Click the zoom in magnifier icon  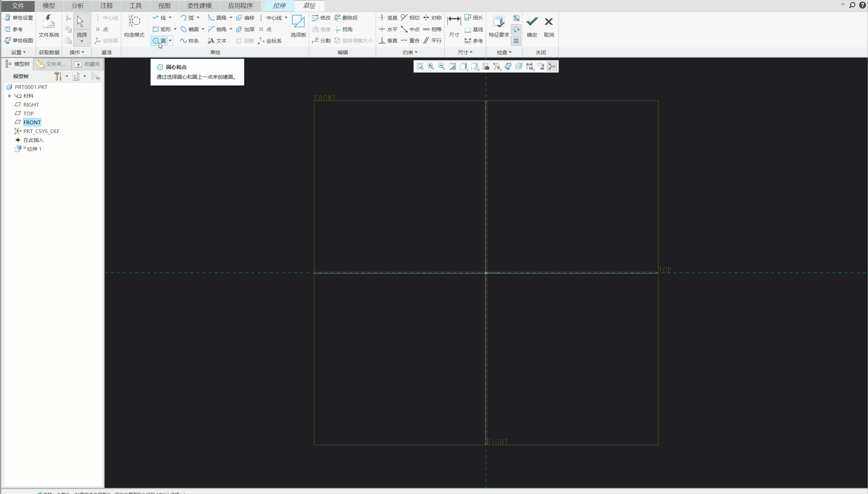[x=430, y=66]
